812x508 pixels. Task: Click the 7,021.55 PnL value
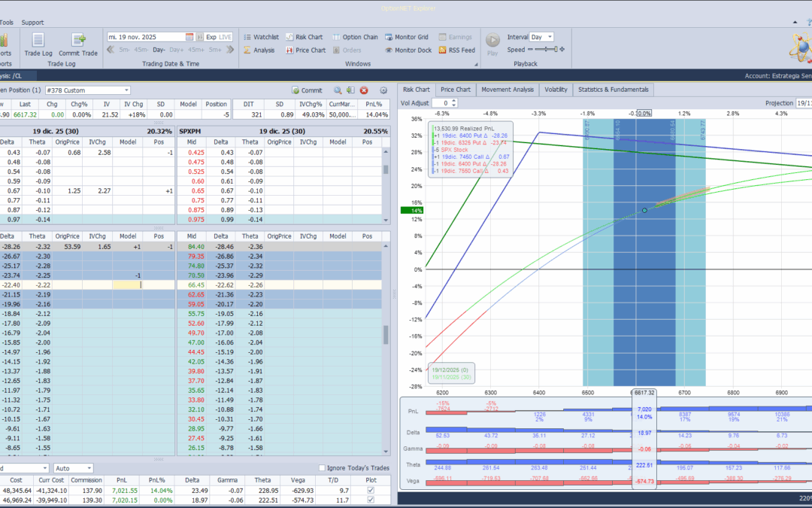[124, 491]
